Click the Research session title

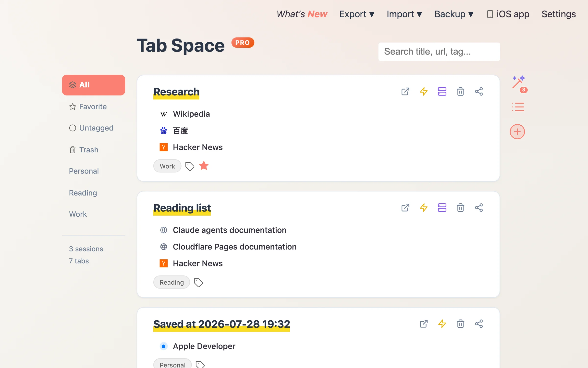coord(176,92)
